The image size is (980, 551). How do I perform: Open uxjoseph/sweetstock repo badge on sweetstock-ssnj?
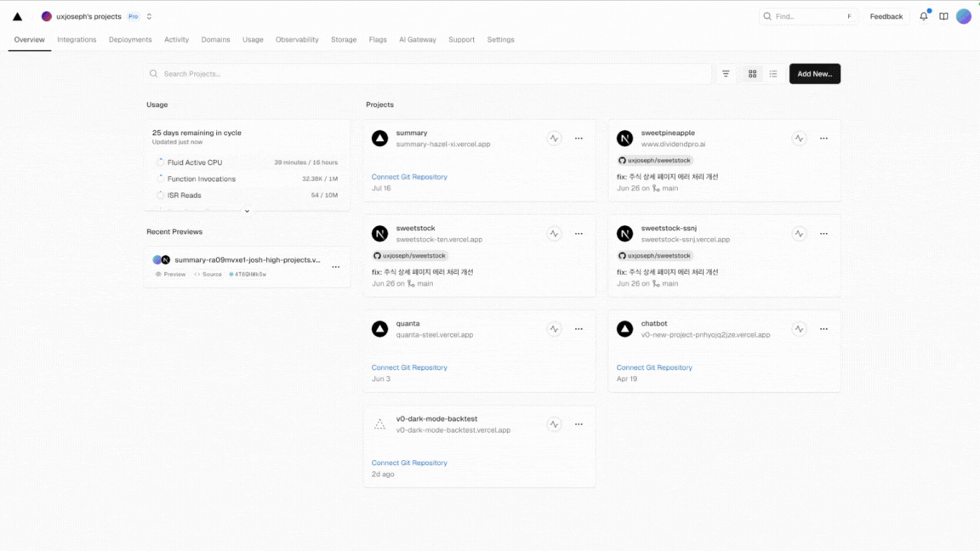click(654, 255)
